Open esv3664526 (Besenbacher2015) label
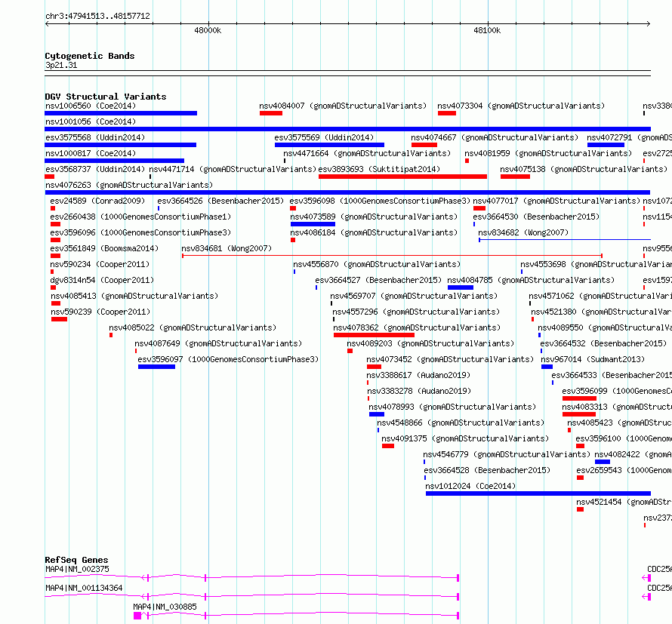 pyautogui.click(x=220, y=201)
